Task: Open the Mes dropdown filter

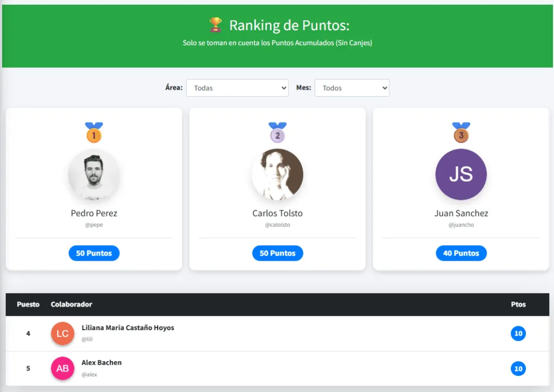Action: [x=352, y=88]
